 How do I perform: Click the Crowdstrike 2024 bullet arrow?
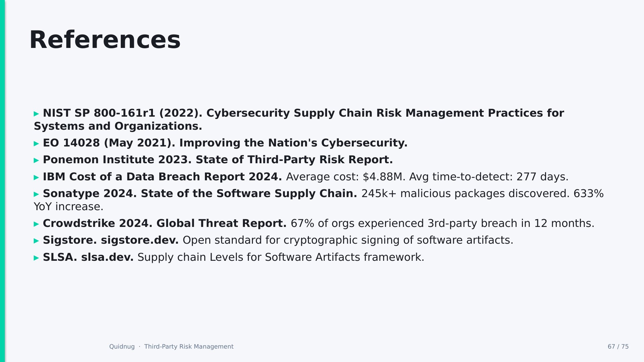coord(36,224)
